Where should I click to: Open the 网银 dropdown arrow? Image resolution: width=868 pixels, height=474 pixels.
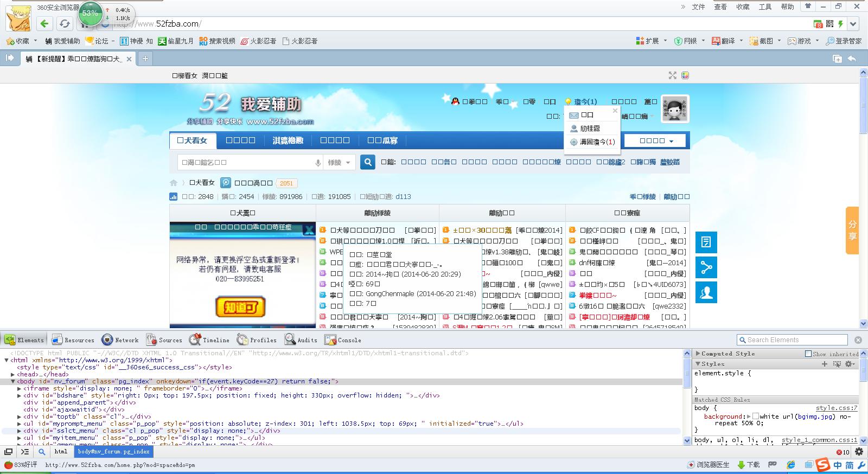click(703, 41)
